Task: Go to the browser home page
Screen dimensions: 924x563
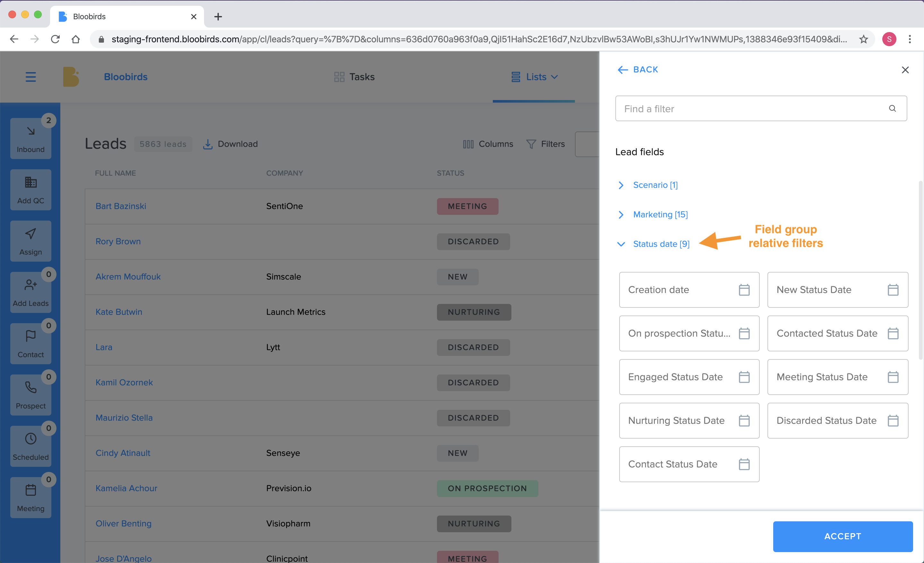Action: (x=76, y=39)
